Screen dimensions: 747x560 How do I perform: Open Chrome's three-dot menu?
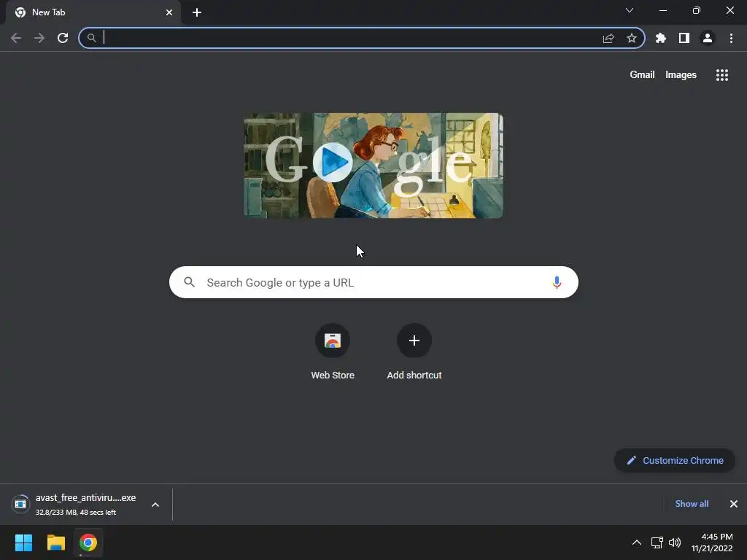(731, 38)
